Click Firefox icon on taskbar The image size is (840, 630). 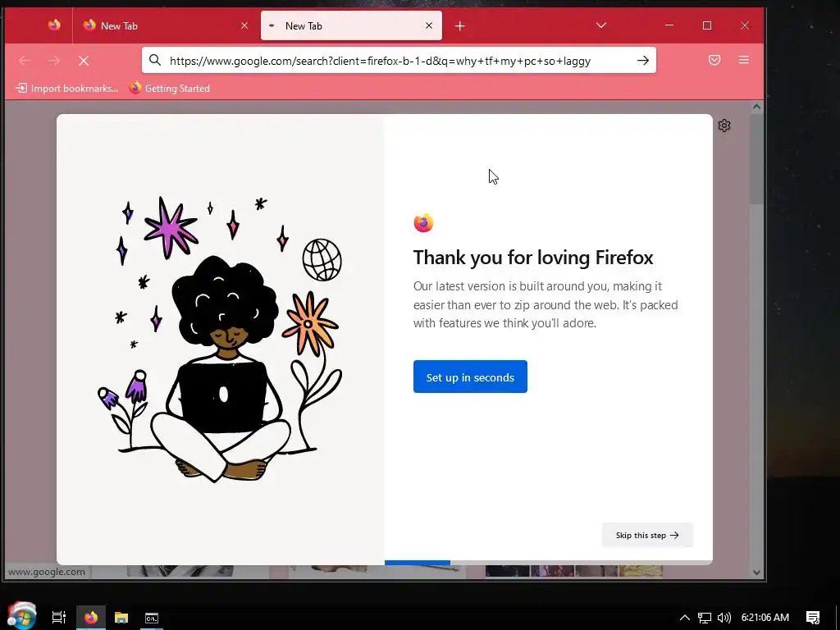pyautogui.click(x=91, y=618)
